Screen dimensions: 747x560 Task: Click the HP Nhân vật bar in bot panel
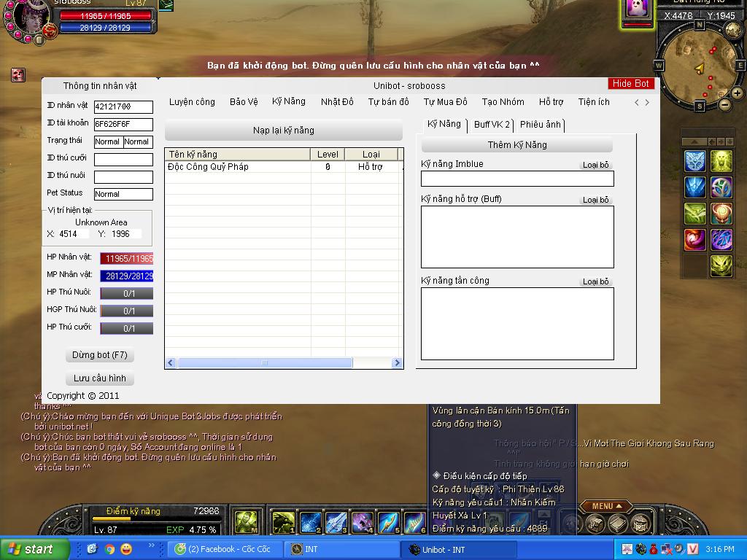[x=127, y=259]
